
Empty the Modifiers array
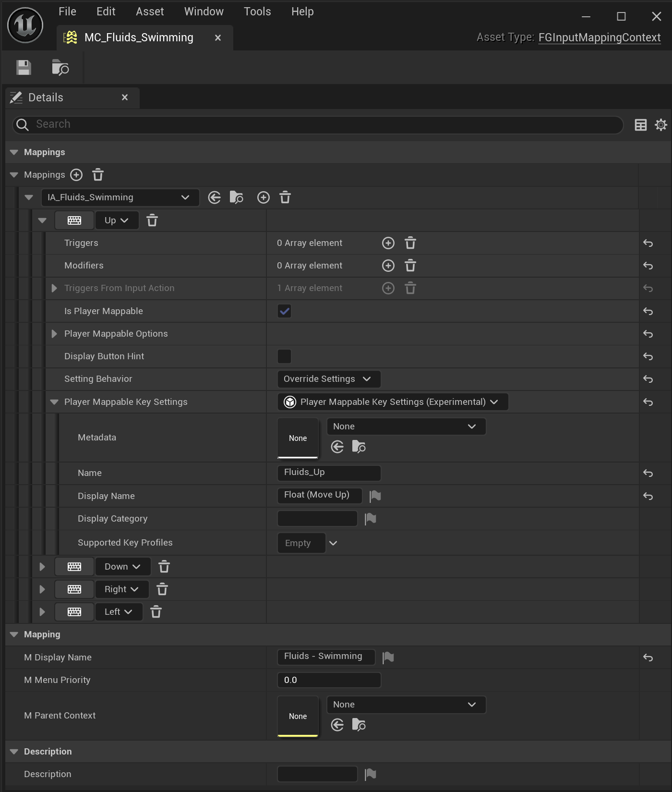click(410, 266)
